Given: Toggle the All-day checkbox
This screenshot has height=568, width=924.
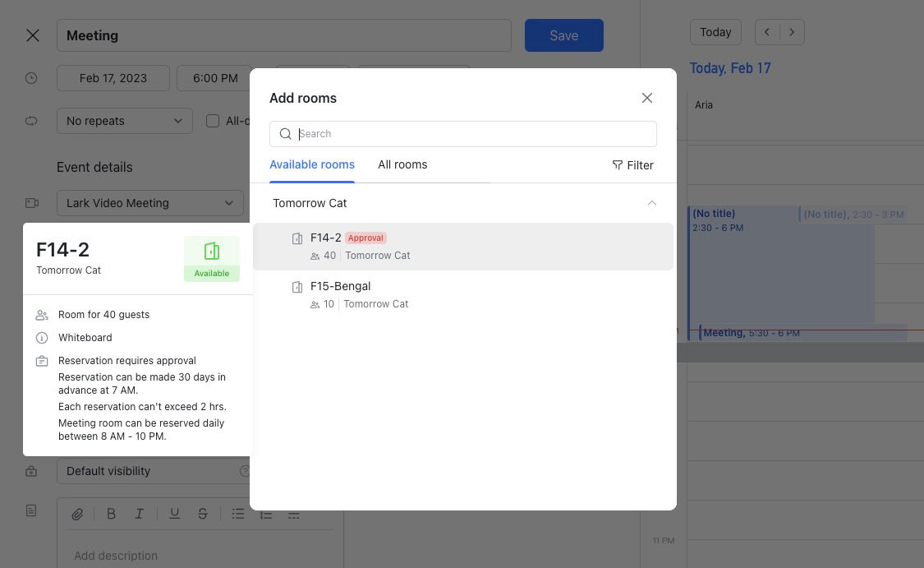Looking at the screenshot, I should (213, 121).
